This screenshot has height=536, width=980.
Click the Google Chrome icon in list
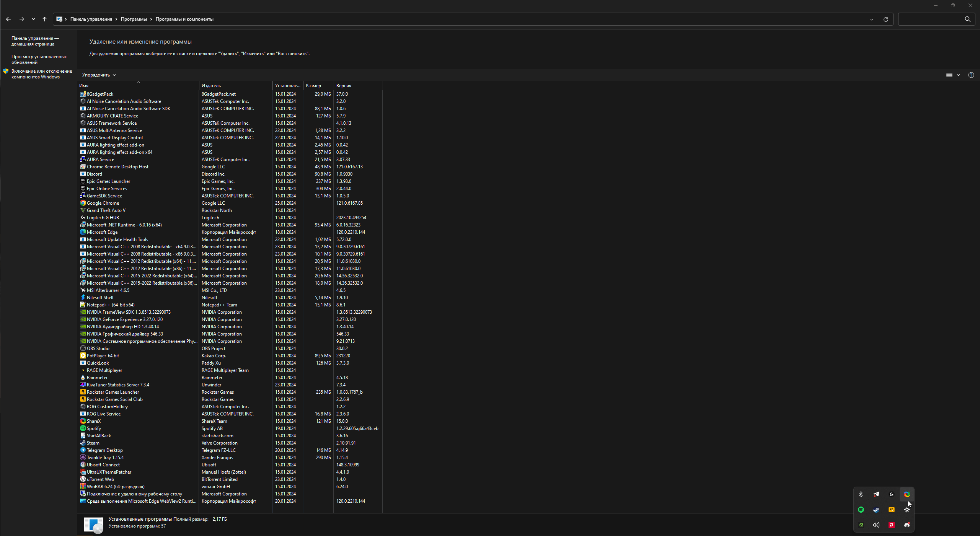[83, 203]
